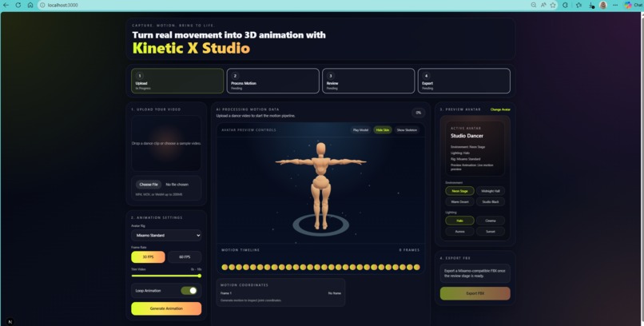Screen dimensions: 644x326
Task: Select the Halo lighting option
Action: pyautogui.click(x=459, y=221)
